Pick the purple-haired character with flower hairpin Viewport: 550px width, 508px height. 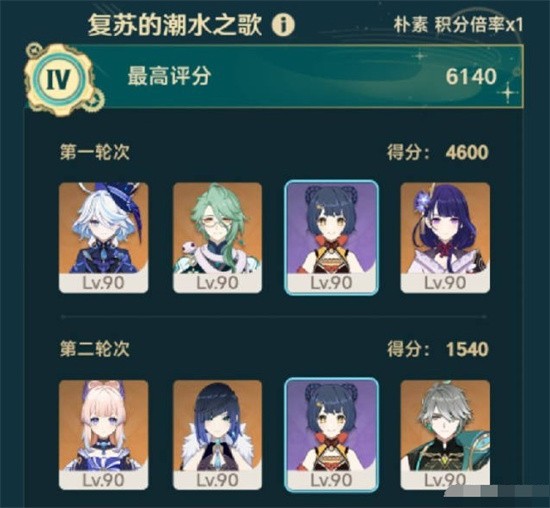click(445, 238)
